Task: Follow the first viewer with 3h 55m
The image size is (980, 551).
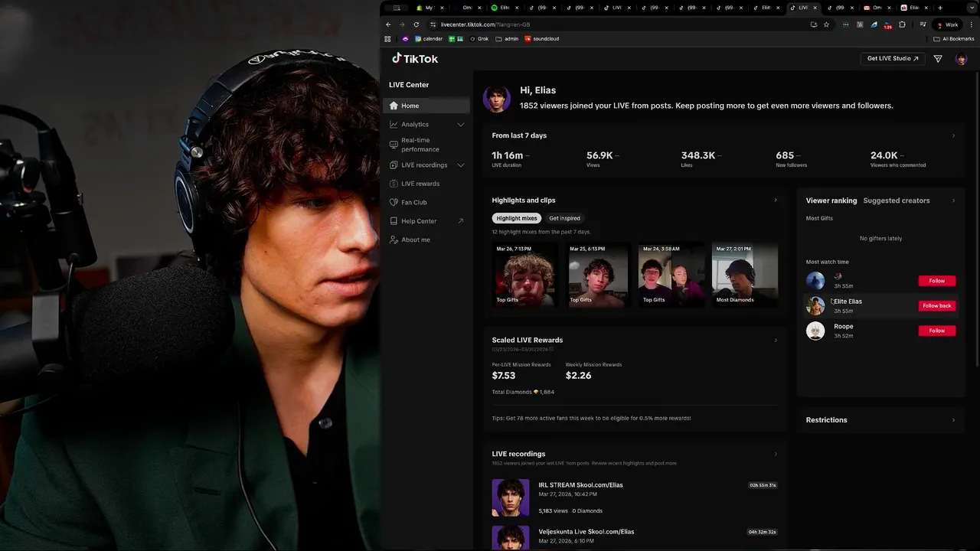Action: click(937, 281)
